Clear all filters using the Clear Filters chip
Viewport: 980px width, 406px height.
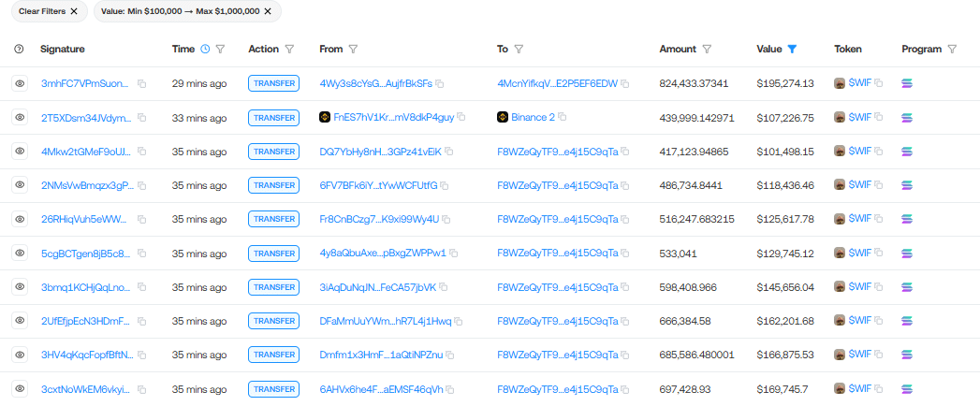pos(50,11)
